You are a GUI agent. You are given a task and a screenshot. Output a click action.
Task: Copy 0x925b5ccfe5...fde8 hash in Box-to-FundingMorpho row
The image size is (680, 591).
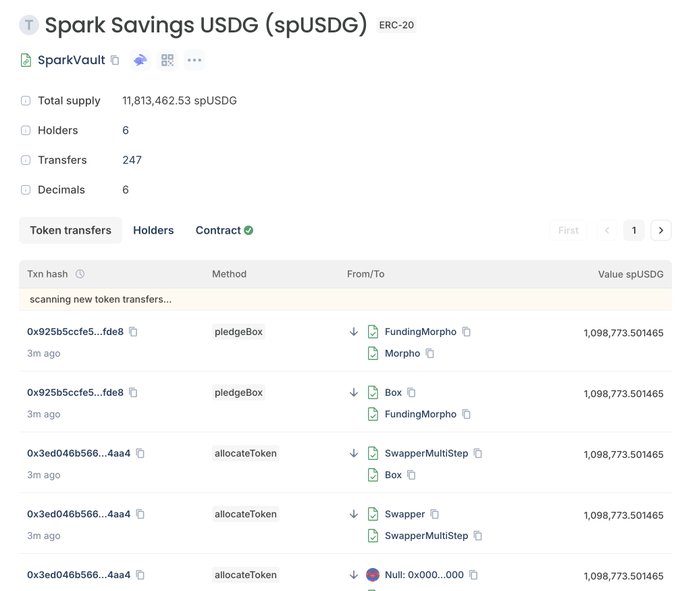134,392
